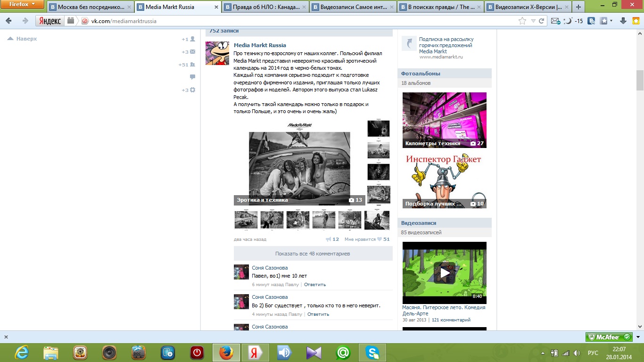Click the Mail.ru Agent @ taskbar icon
Screen dimensions: 644x362
[x=343, y=352]
